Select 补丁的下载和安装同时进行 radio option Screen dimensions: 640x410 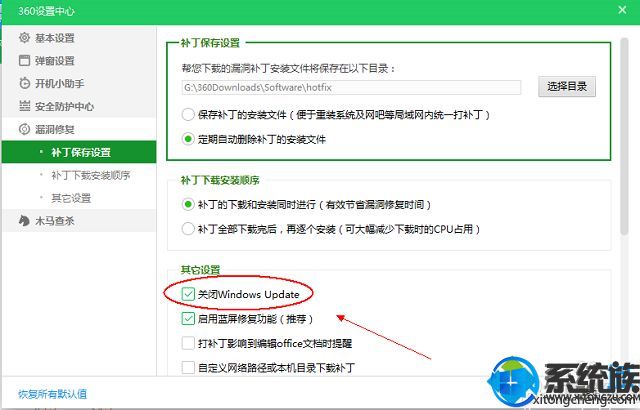(188, 204)
